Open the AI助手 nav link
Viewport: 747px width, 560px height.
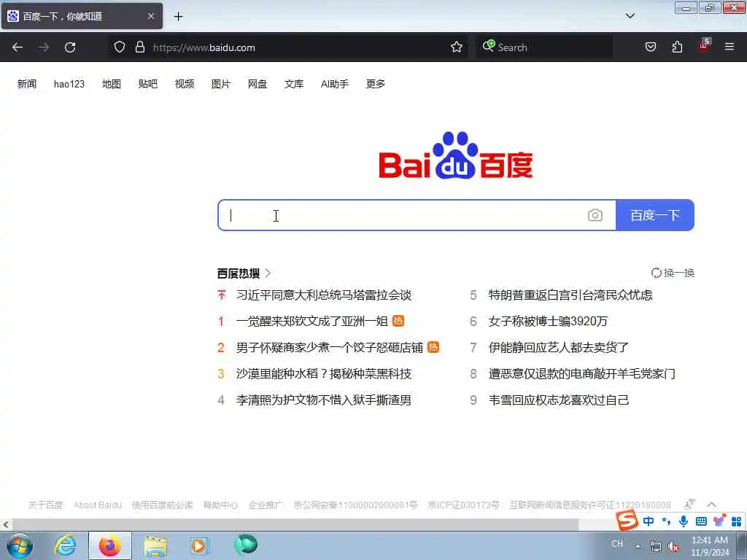[x=334, y=85]
